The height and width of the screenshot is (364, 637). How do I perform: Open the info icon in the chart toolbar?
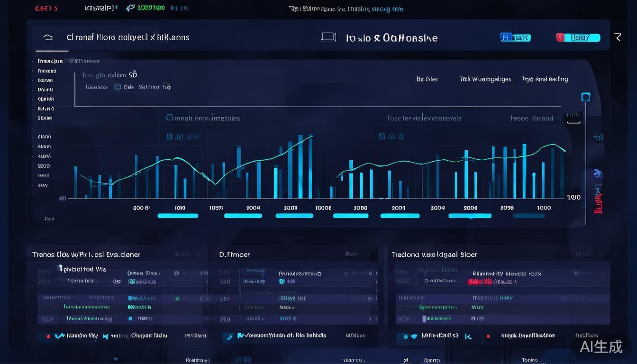[x=180, y=136]
